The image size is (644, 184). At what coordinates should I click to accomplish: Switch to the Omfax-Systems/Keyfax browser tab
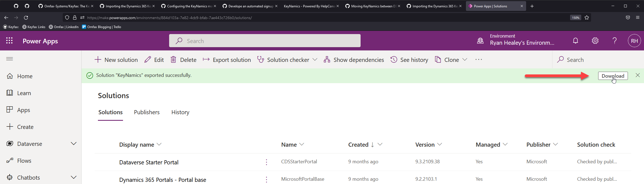point(65,6)
